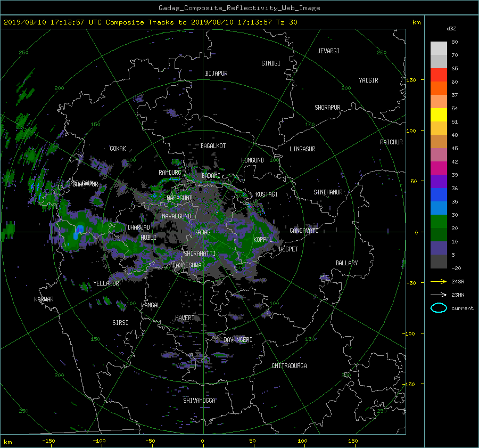
Task: Click the GOKAK city label
Action: point(118,149)
